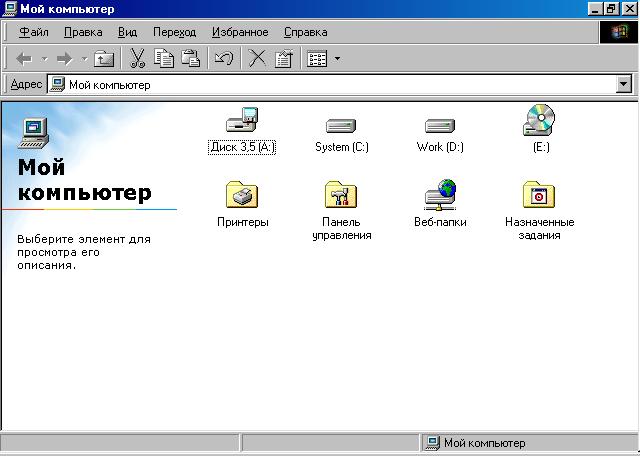Click the address bar field

340,85
